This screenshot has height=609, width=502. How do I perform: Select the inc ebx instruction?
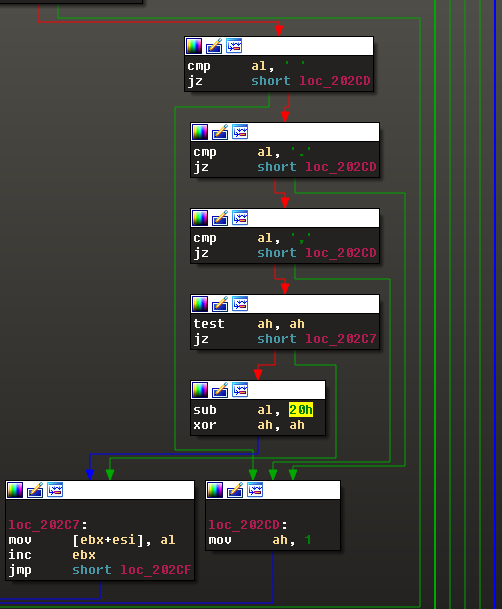click(52, 555)
